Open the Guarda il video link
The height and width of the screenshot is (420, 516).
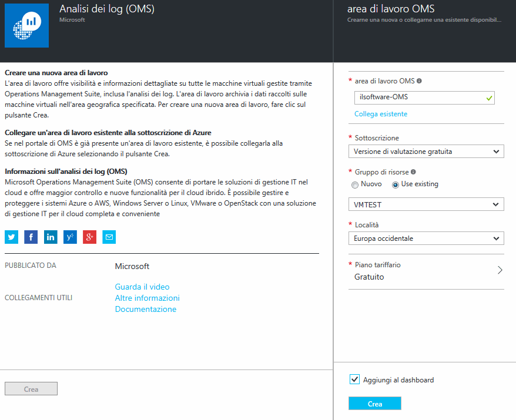tap(142, 287)
